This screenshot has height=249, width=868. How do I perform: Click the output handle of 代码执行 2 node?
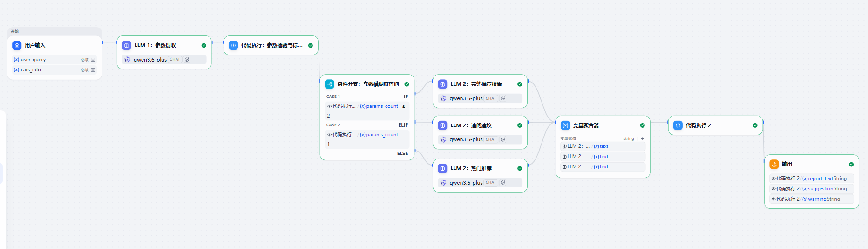[763, 122]
